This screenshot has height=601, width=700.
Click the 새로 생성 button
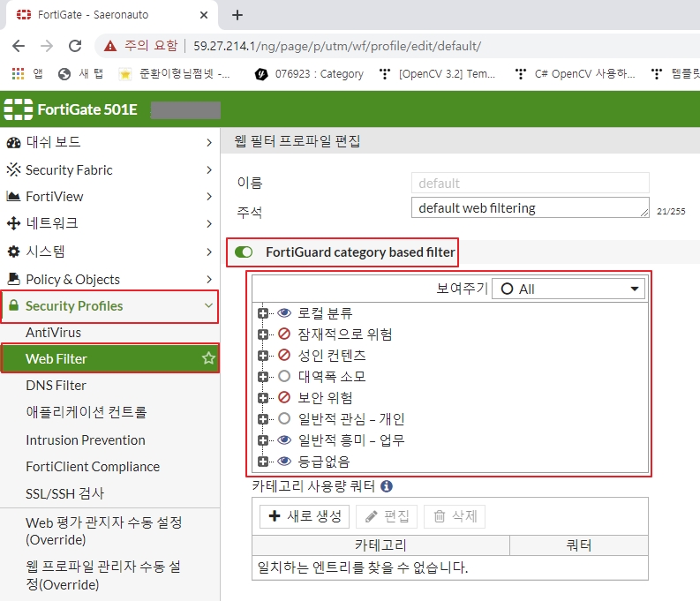[305, 516]
